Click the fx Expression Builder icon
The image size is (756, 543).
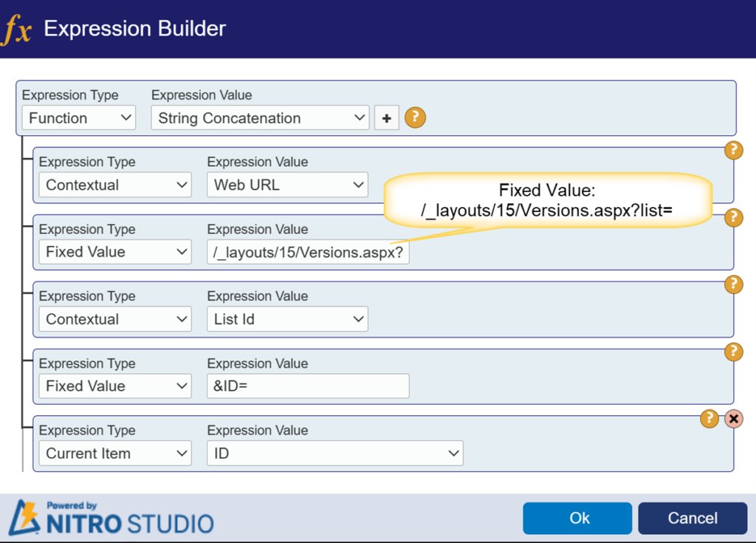pos(17,30)
